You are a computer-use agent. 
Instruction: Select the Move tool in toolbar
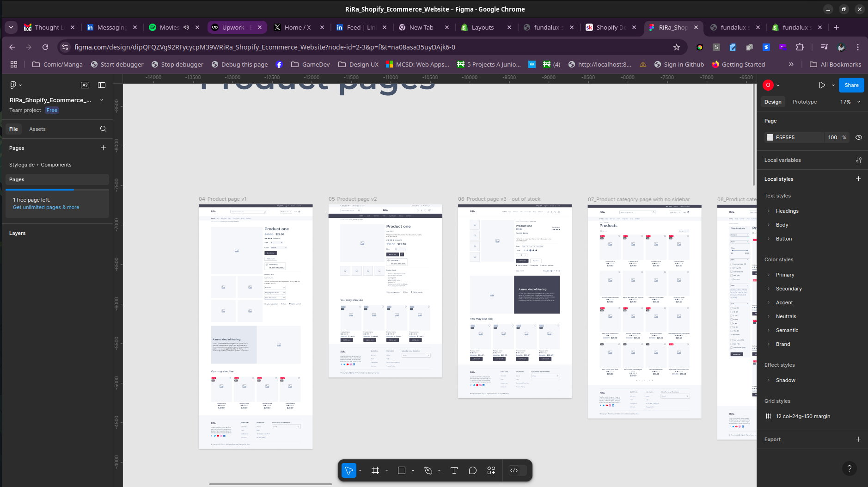click(x=349, y=470)
